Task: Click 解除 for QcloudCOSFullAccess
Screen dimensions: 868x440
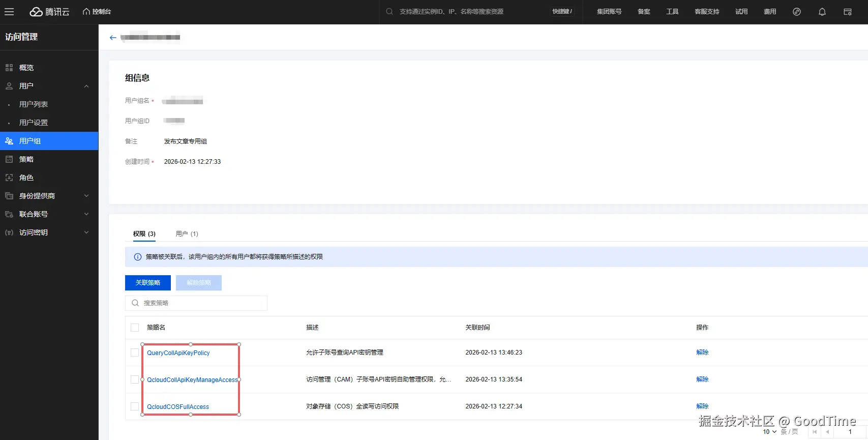Action: point(702,406)
